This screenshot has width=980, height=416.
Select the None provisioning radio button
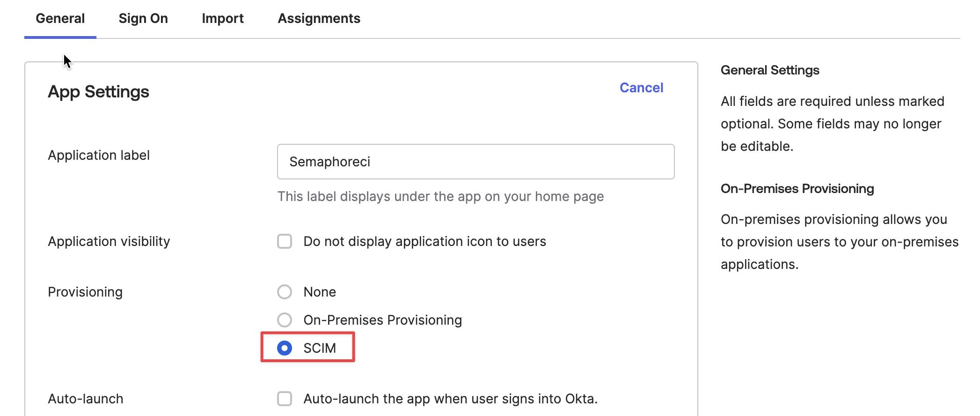point(285,292)
